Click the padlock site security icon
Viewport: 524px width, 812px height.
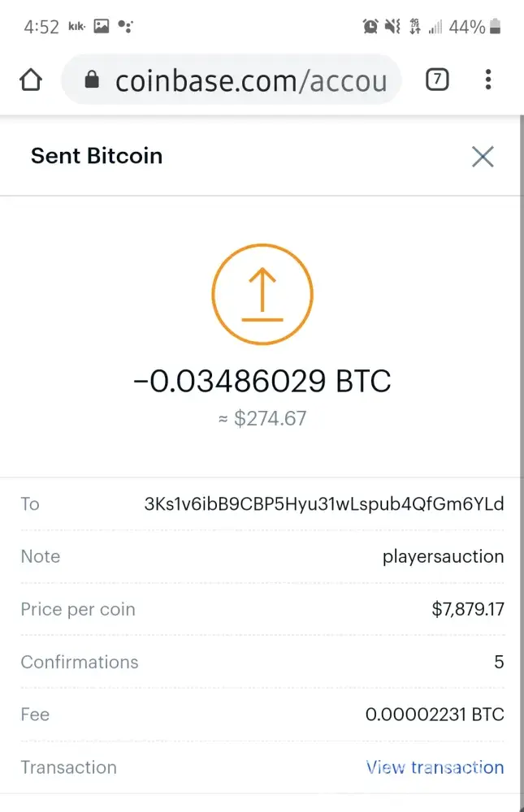tap(92, 80)
